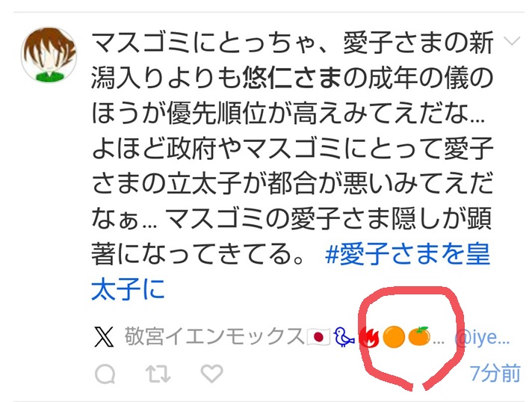532x402 pixels.
Task: Open the brown-haired avatar profile picture
Action: tap(49, 55)
